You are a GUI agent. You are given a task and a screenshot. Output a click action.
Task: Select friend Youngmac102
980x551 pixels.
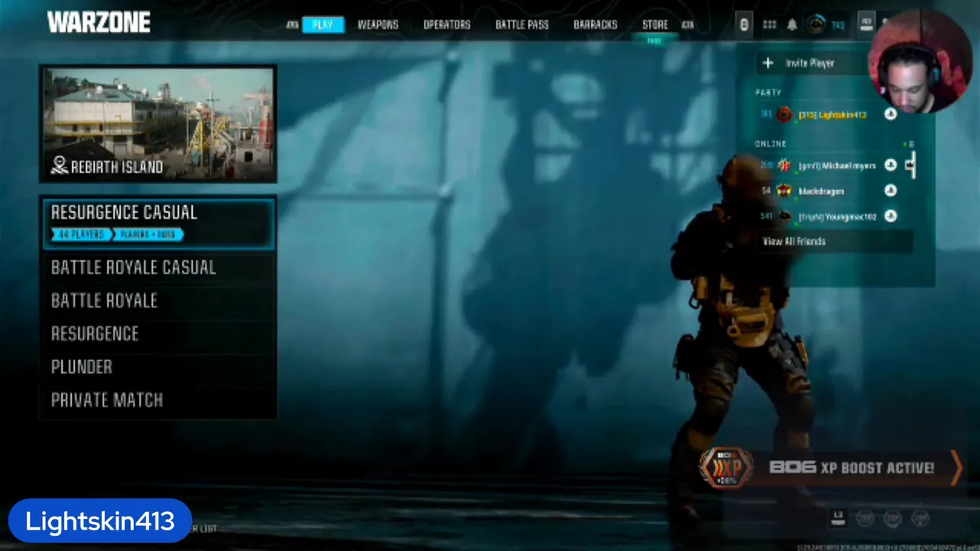tap(837, 217)
